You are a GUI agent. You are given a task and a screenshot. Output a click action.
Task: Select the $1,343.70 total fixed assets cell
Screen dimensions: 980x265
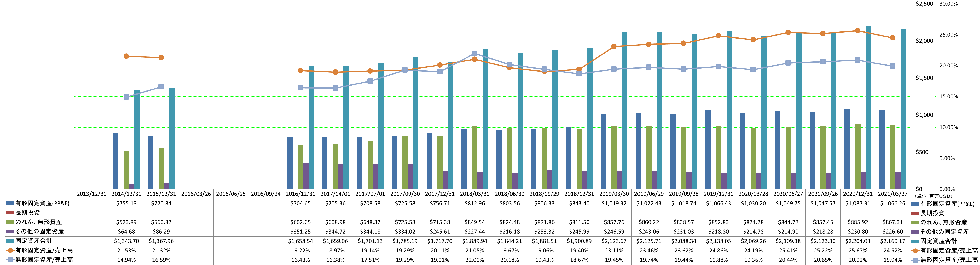pos(126,241)
